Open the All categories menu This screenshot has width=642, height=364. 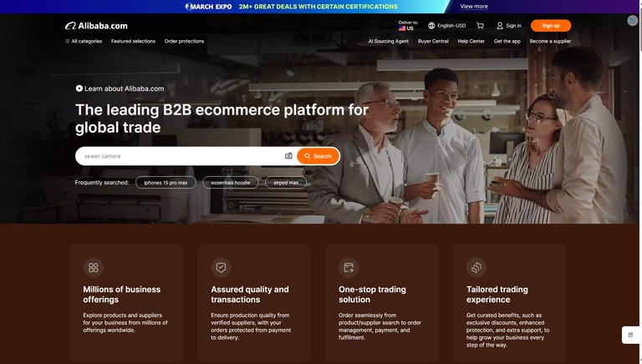point(84,41)
